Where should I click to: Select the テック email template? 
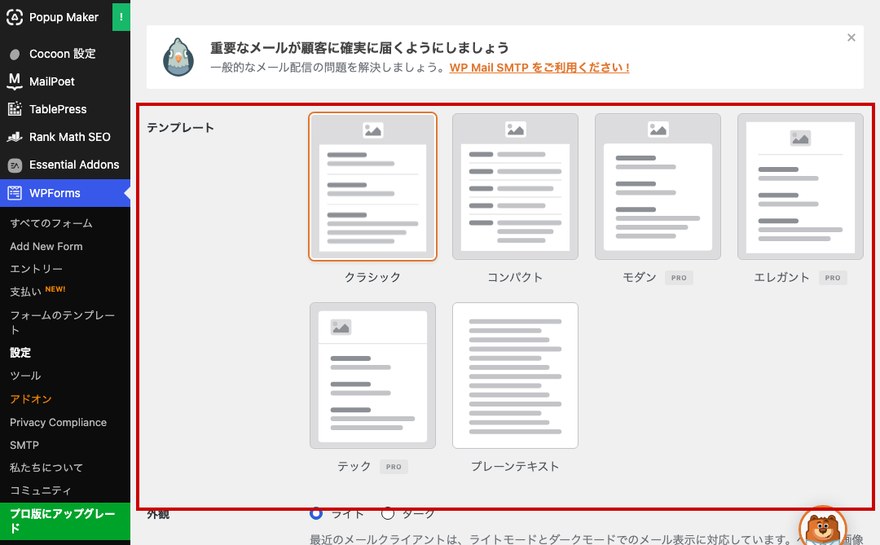[373, 375]
